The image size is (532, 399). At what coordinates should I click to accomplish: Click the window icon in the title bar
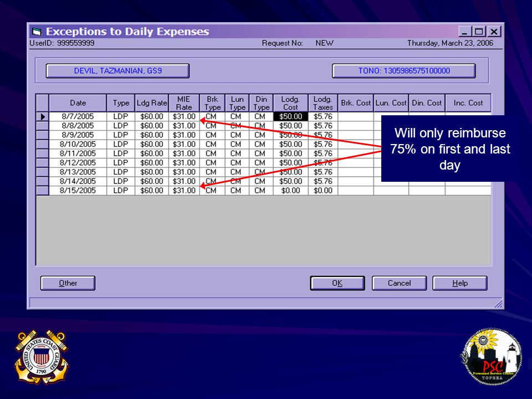coord(37,32)
